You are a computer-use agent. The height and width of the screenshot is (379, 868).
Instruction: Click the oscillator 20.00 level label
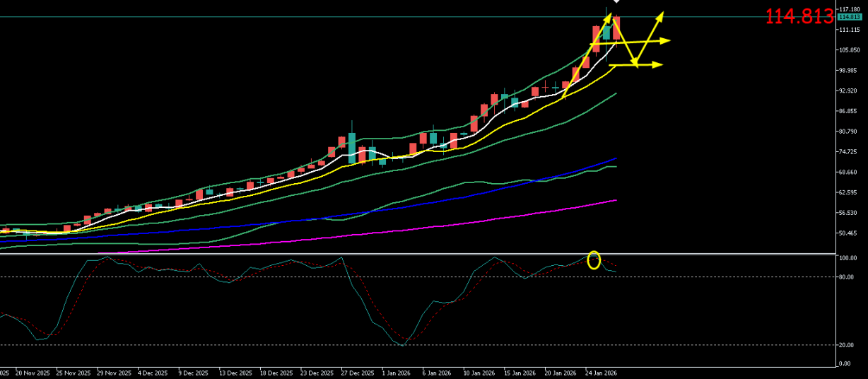[x=846, y=345]
